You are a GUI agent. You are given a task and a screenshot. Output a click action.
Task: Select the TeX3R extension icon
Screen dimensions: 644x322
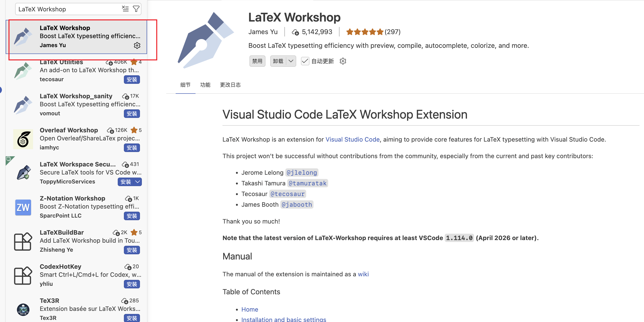coord(23,309)
